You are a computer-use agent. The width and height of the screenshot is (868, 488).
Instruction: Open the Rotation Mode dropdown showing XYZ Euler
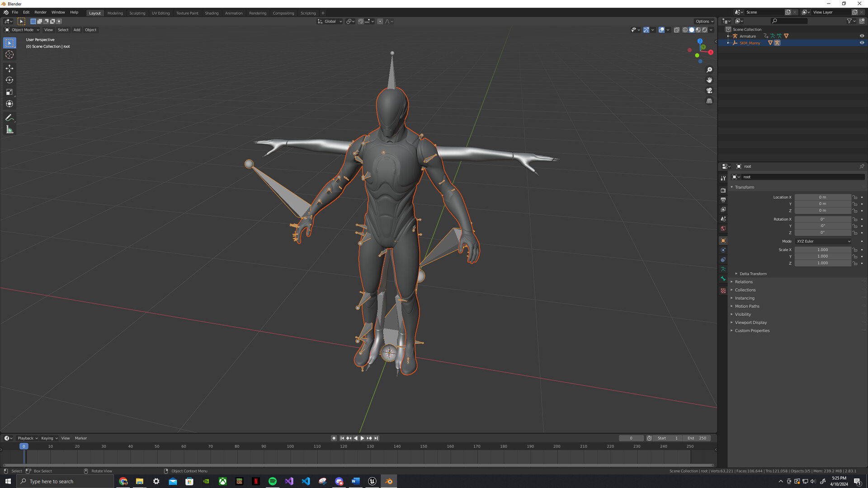click(x=823, y=241)
